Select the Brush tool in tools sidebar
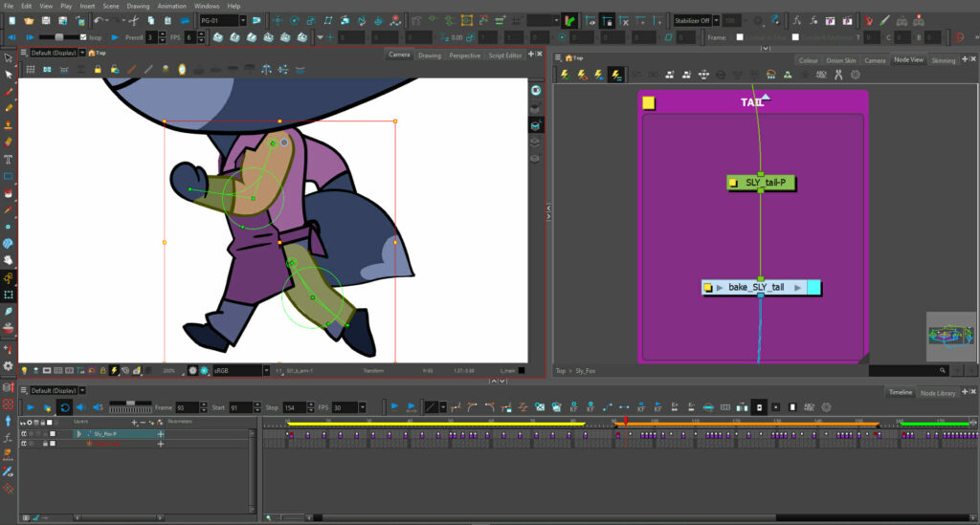Screen dimensions: 980x525 [x=8, y=92]
